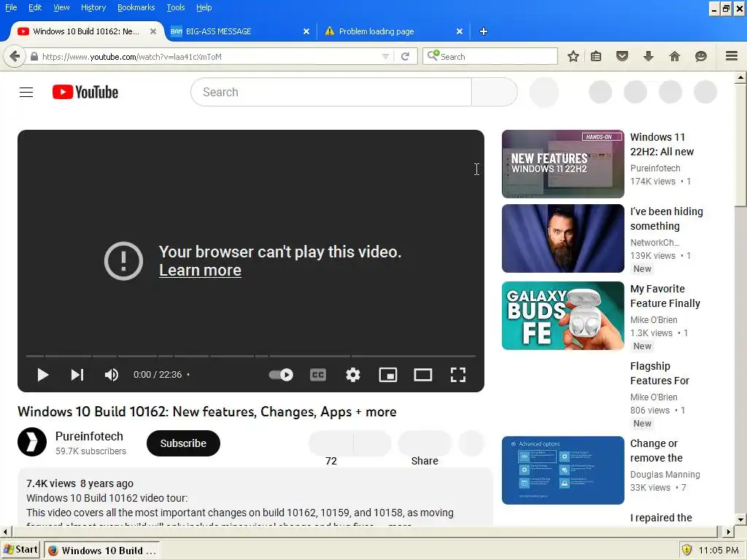Click the horizontal scrollbar right arrow
This screenshot has width=747, height=560.
(729, 532)
